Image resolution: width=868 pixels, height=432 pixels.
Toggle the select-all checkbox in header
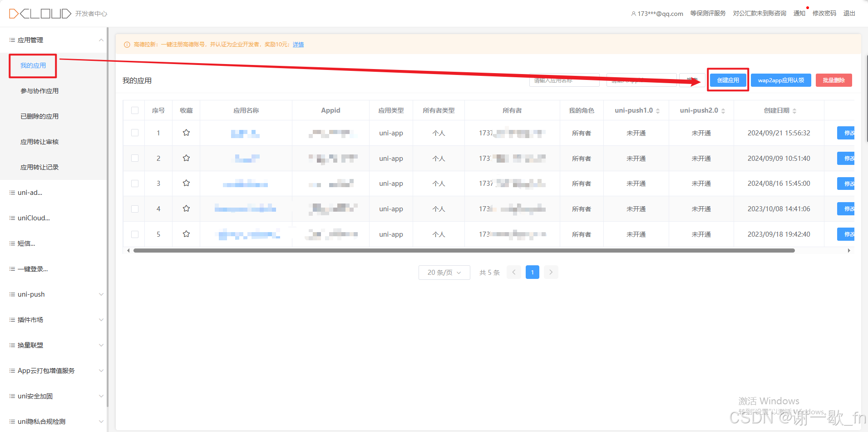tap(135, 110)
